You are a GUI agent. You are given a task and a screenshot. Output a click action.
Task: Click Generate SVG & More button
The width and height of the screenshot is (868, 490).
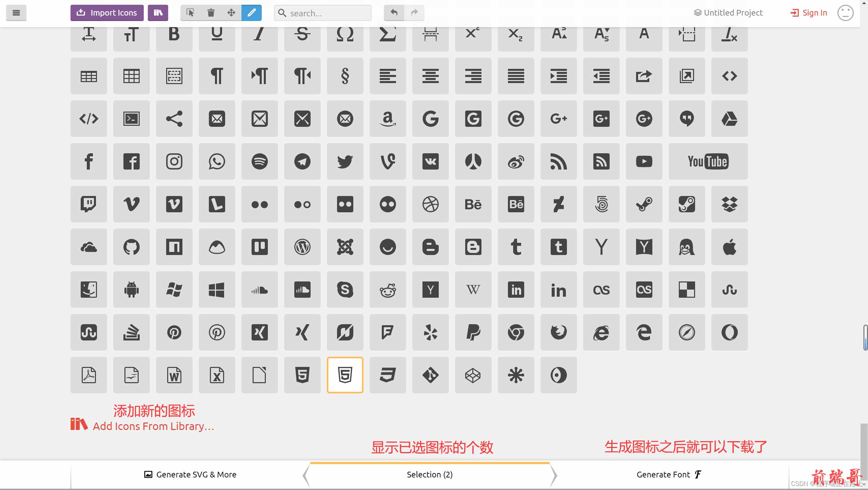pos(190,474)
